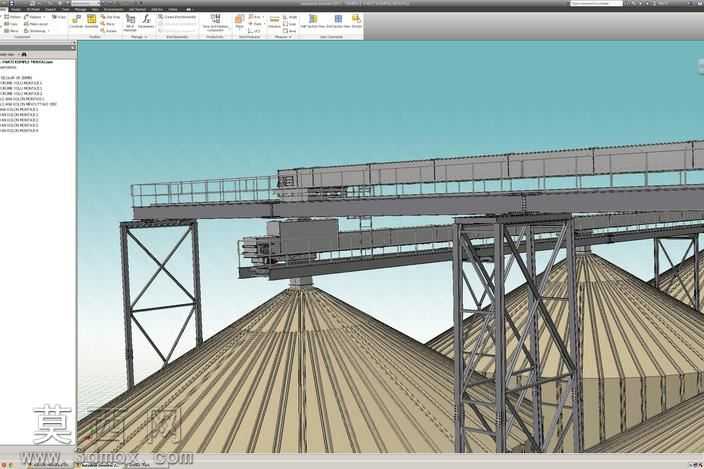Select the Measure Loop tool

point(290,24)
